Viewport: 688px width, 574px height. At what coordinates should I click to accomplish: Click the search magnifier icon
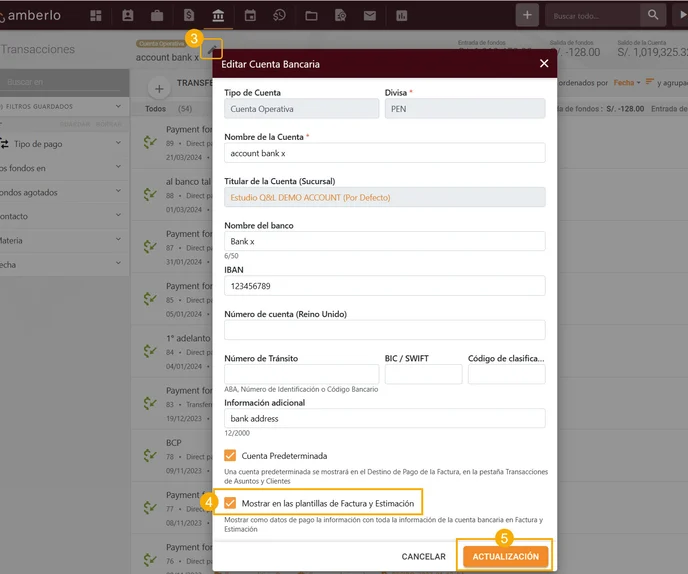point(653,15)
